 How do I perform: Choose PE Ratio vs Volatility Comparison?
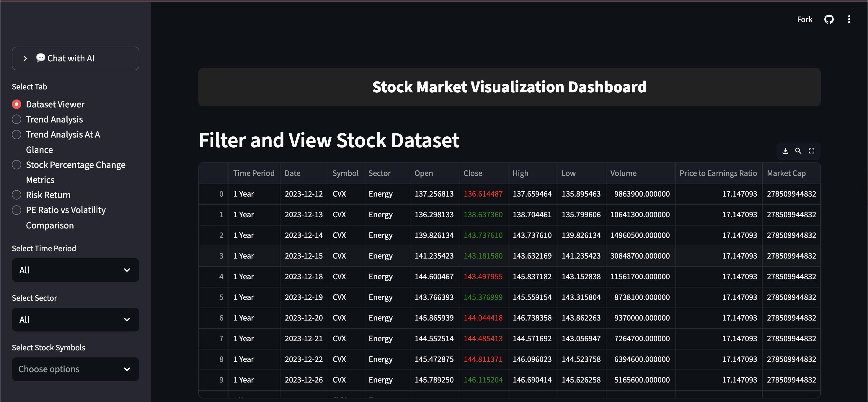(16, 210)
